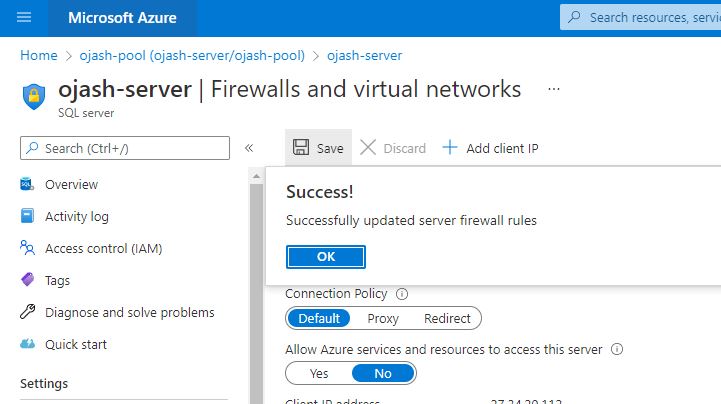Click the Add client IP plus icon
The image size is (721, 404).
pyautogui.click(x=450, y=148)
